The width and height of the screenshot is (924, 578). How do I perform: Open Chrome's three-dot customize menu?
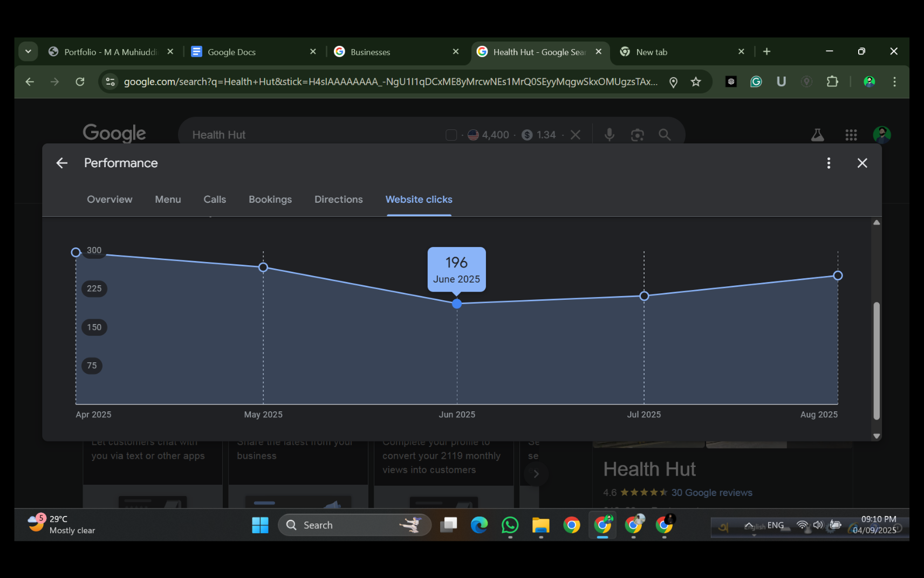[x=894, y=82]
